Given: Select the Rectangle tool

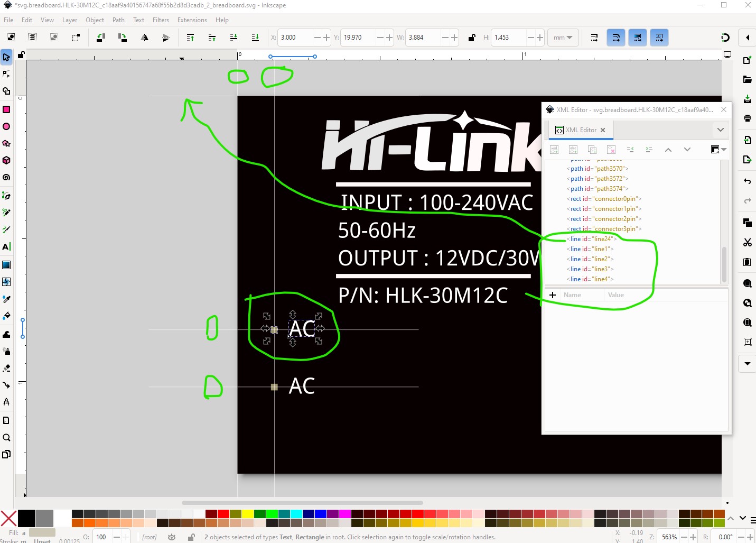Looking at the screenshot, I should pyautogui.click(x=6, y=109).
